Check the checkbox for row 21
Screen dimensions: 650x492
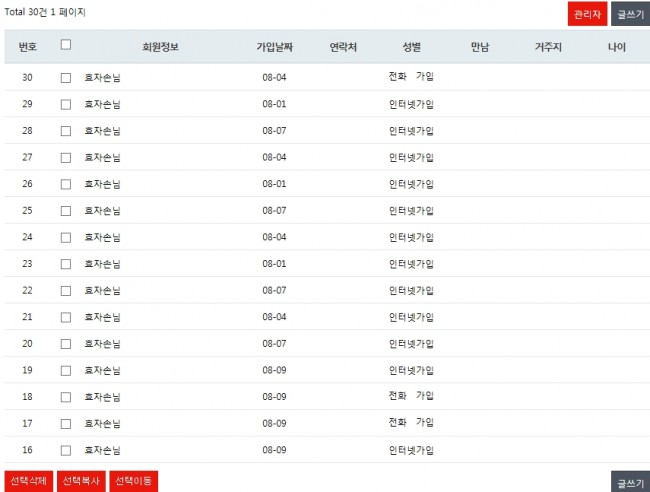[66, 317]
